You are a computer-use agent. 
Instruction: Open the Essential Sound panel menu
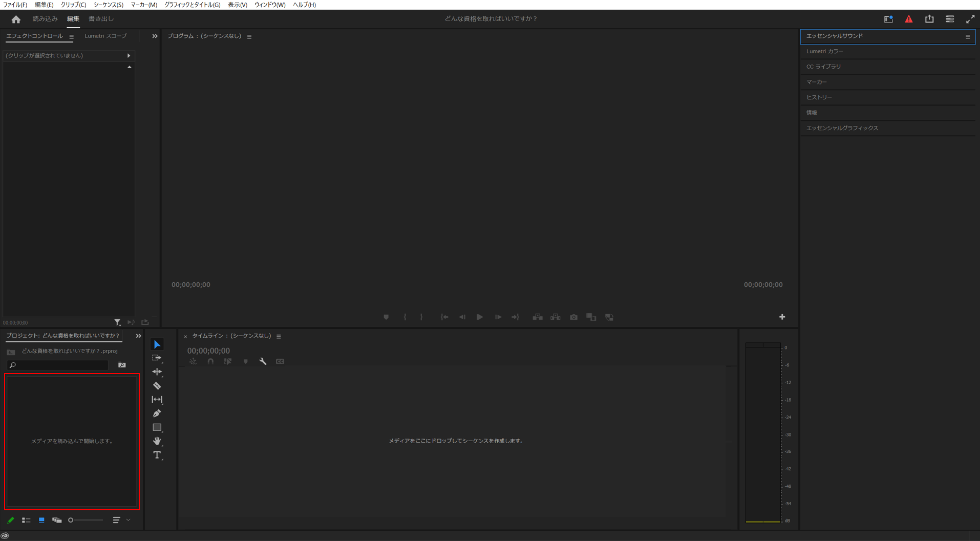(968, 36)
